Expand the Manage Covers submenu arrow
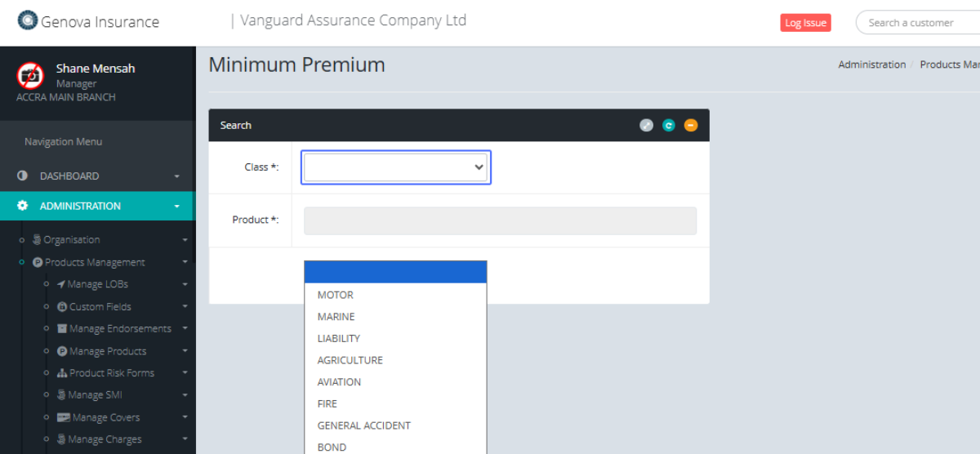The width and height of the screenshot is (980, 454). coord(185,418)
